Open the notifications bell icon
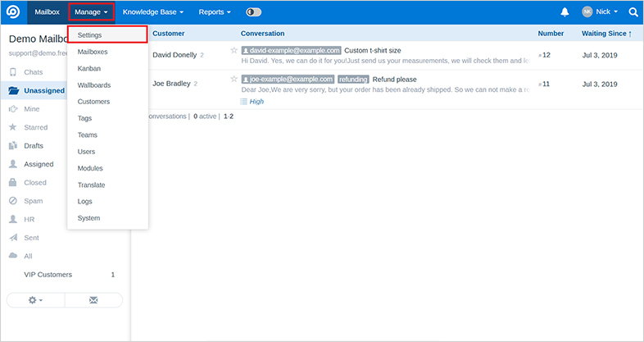Viewport: 644px width, 342px height. (565, 12)
